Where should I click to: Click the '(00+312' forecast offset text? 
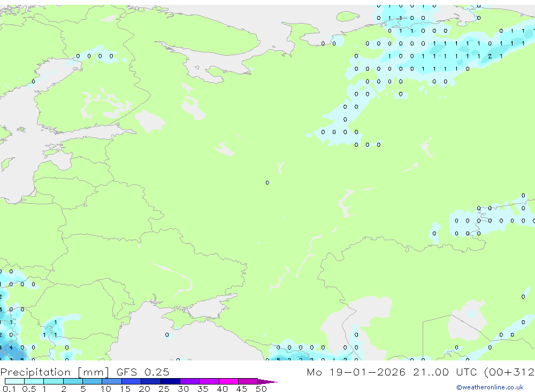click(509, 372)
